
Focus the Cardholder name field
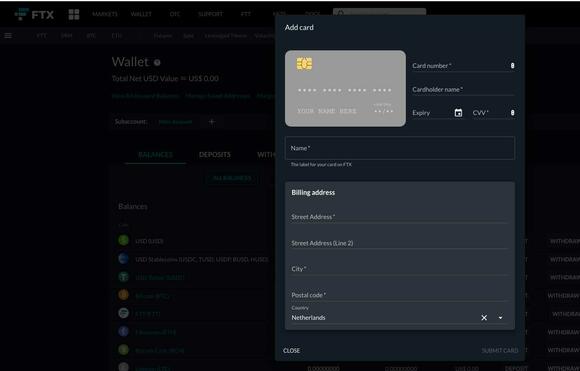tap(463, 90)
